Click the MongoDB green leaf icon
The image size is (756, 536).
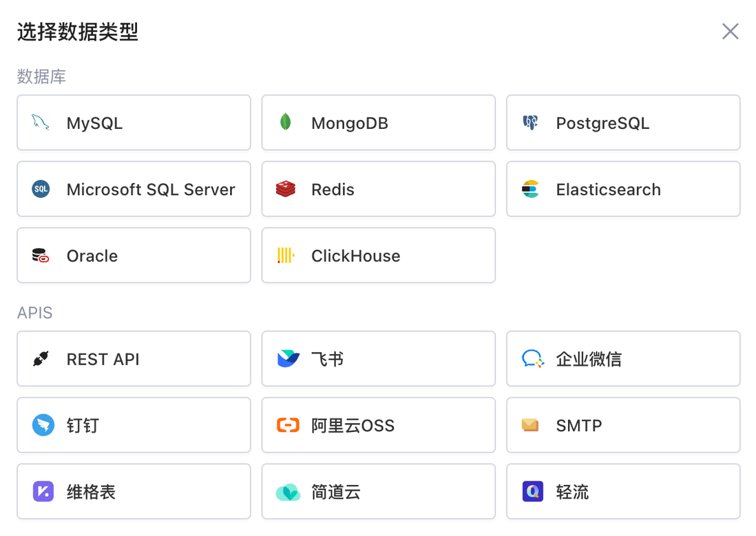tap(286, 122)
